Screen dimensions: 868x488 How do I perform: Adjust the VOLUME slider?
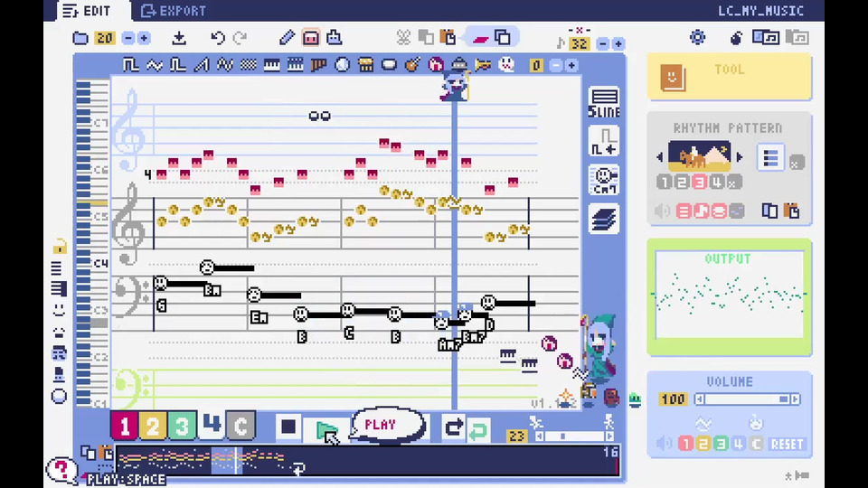point(748,399)
